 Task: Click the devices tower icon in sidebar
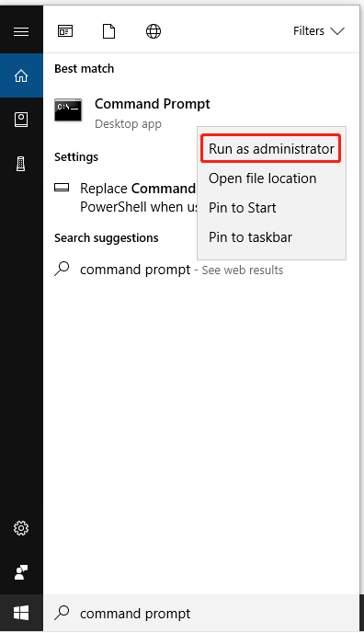pos(21,164)
